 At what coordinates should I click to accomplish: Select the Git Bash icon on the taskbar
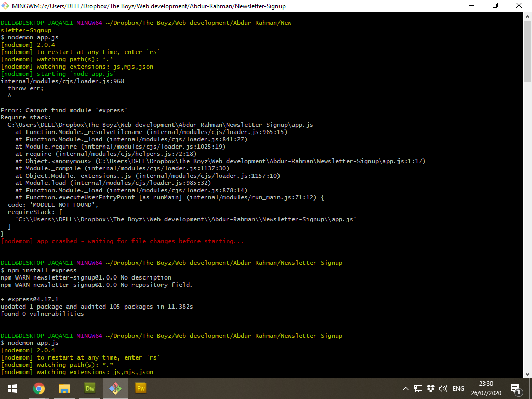[x=115, y=388]
